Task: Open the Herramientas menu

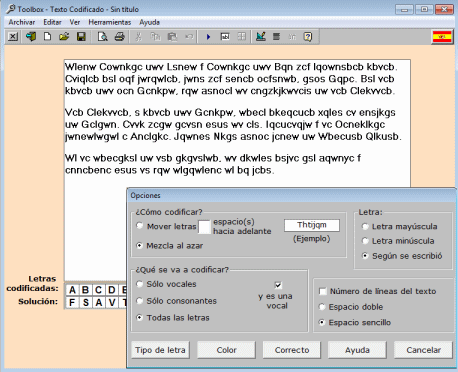Action: (x=110, y=22)
